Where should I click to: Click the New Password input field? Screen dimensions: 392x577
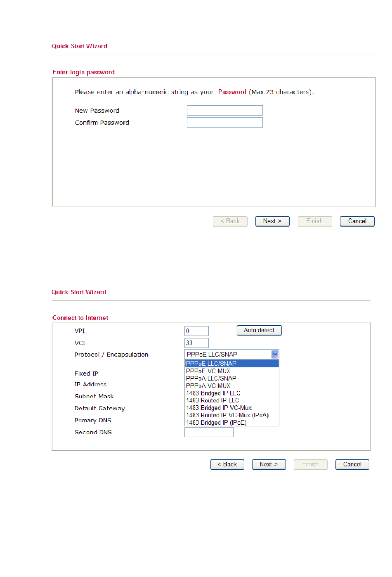point(224,110)
